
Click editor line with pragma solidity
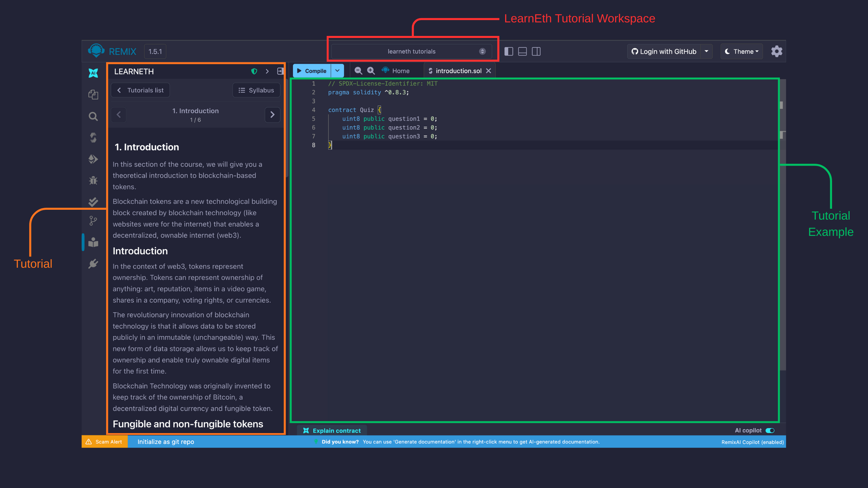point(369,92)
